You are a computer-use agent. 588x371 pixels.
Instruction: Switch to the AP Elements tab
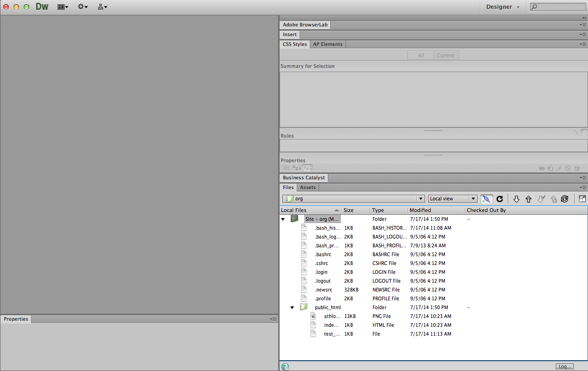327,44
